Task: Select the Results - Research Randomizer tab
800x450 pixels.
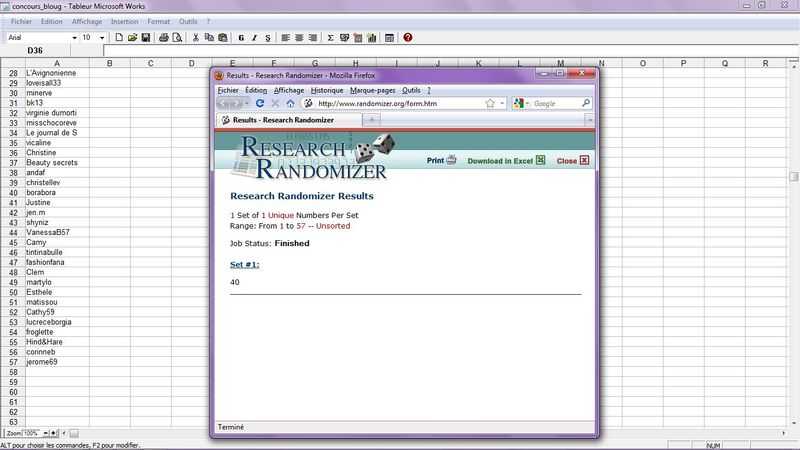Action: (x=288, y=120)
